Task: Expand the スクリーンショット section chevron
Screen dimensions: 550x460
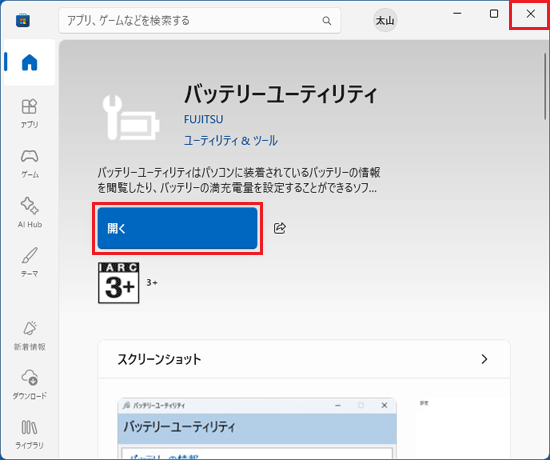Action: pyautogui.click(x=484, y=359)
